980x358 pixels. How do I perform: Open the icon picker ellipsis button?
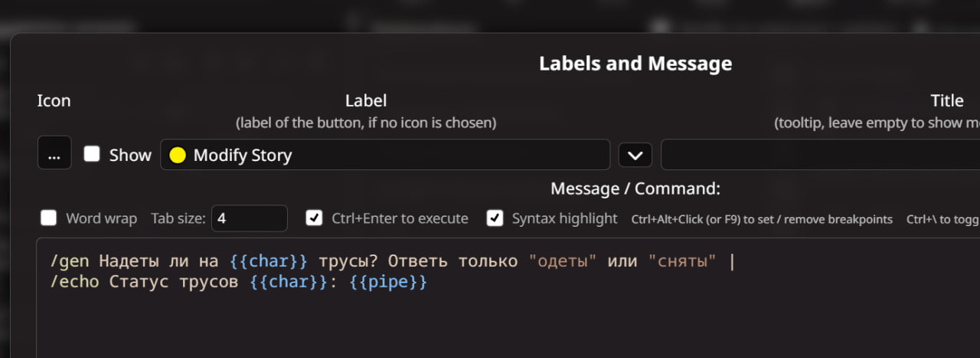[54, 153]
